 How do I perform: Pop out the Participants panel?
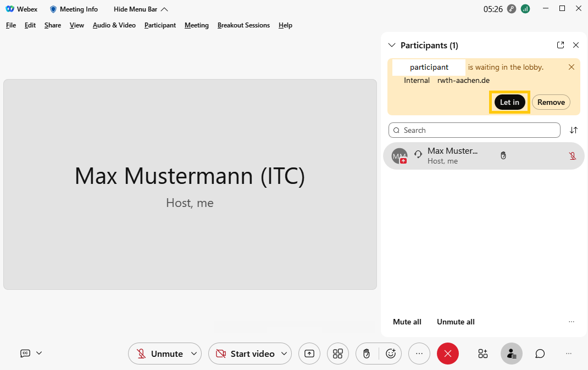[561, 45]
